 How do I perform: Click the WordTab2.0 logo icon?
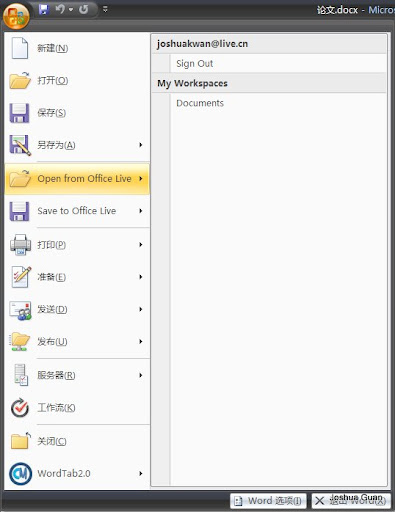20,473
